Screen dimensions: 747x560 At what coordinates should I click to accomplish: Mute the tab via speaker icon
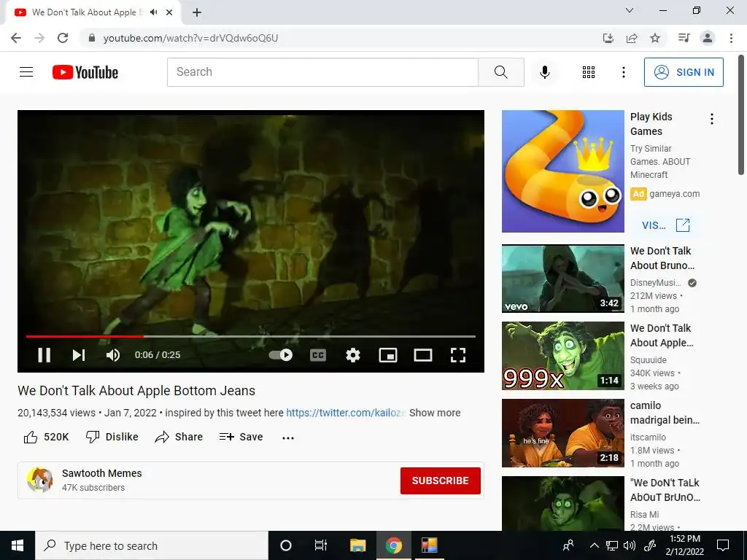[x=153, y=12]
